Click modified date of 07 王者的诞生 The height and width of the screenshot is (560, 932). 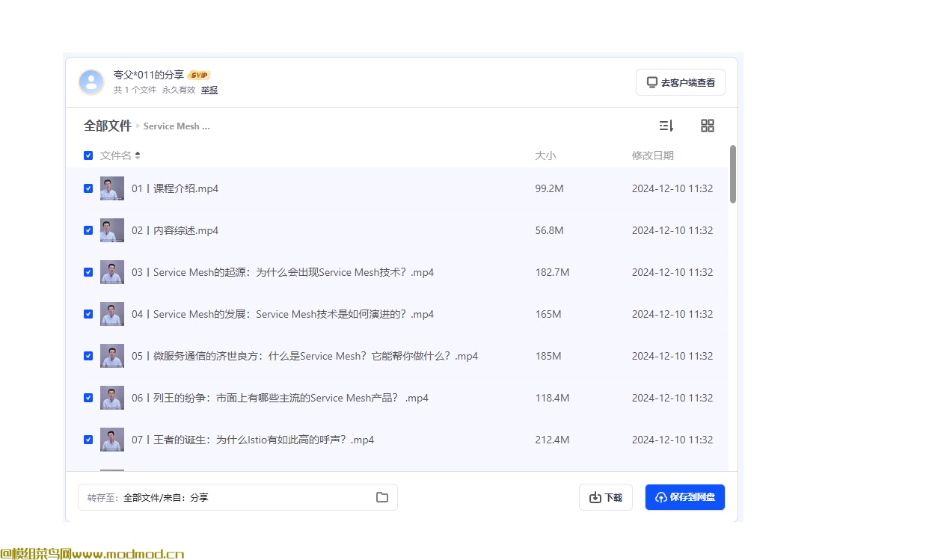[x=672, y=440]
